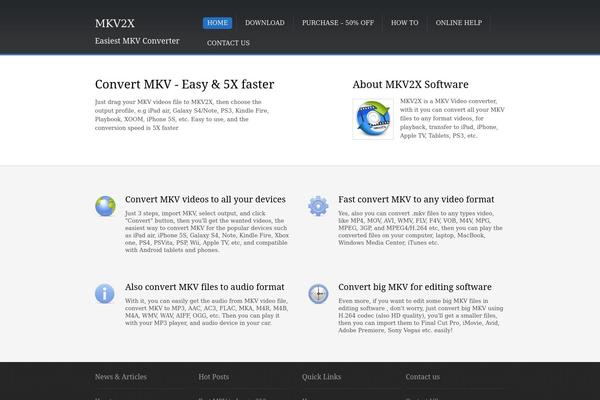Click the Contact us footer heading

coord(423,377)
